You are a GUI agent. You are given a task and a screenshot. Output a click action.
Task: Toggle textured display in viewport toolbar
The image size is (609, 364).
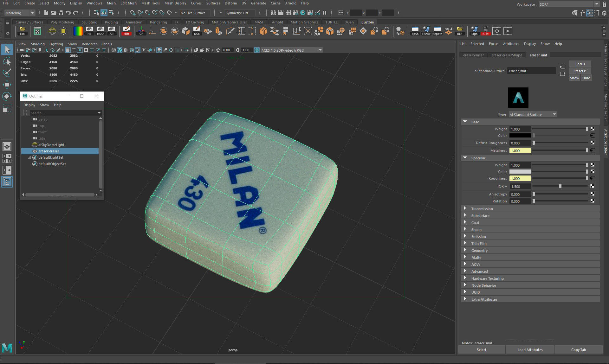click(138, 50)
